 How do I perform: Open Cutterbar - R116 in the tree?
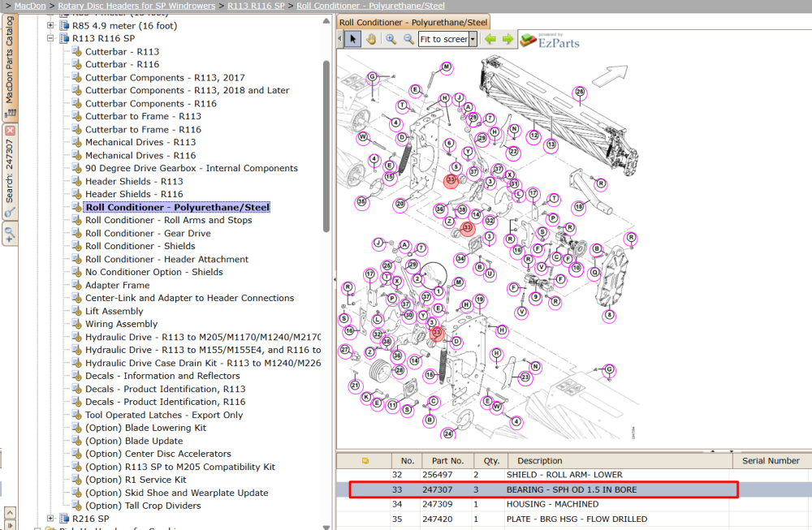(123, 64)
